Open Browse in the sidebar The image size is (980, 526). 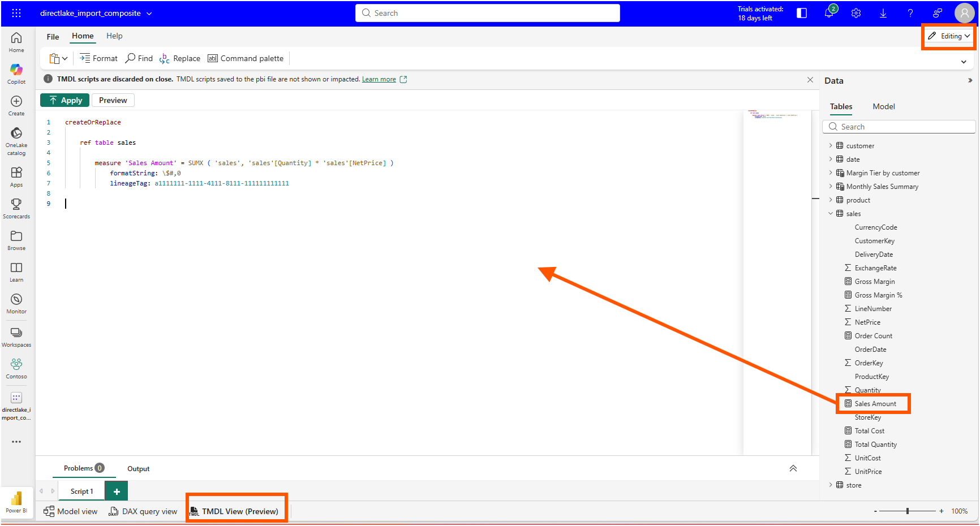tap(16, 240)
